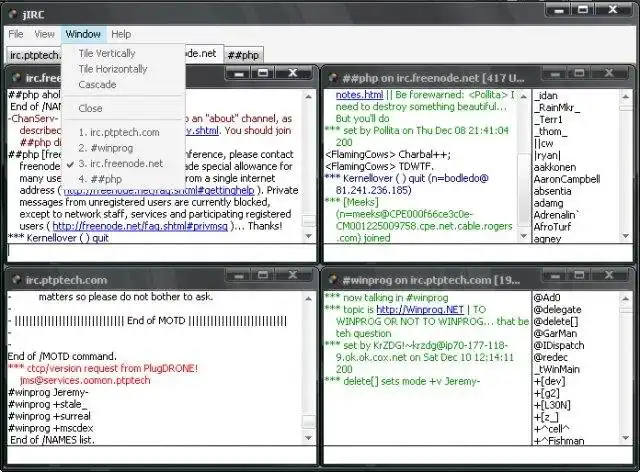
Task: Select user @GarMan in #winprog list
Action: tap(555, 333)
